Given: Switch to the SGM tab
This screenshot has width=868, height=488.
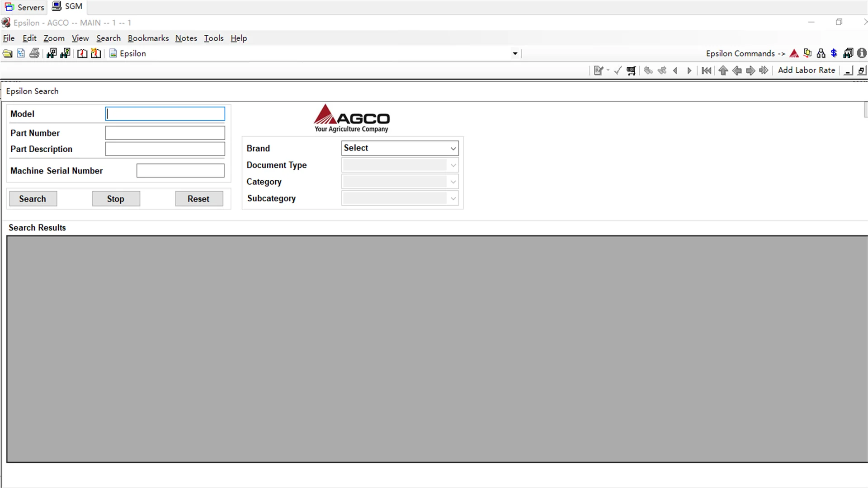Looking at the screenshot, I should 67,6.
